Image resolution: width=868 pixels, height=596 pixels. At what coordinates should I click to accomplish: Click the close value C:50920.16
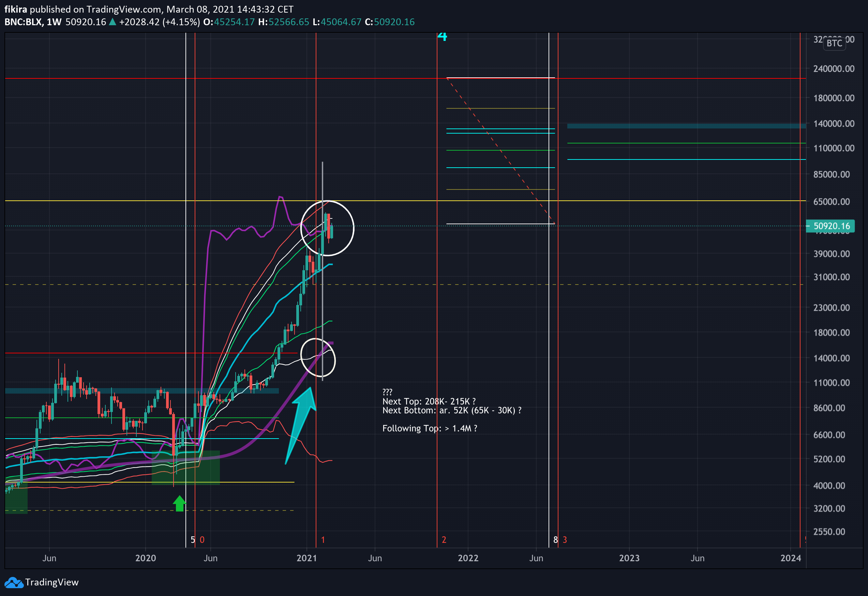tap(390, 22)
